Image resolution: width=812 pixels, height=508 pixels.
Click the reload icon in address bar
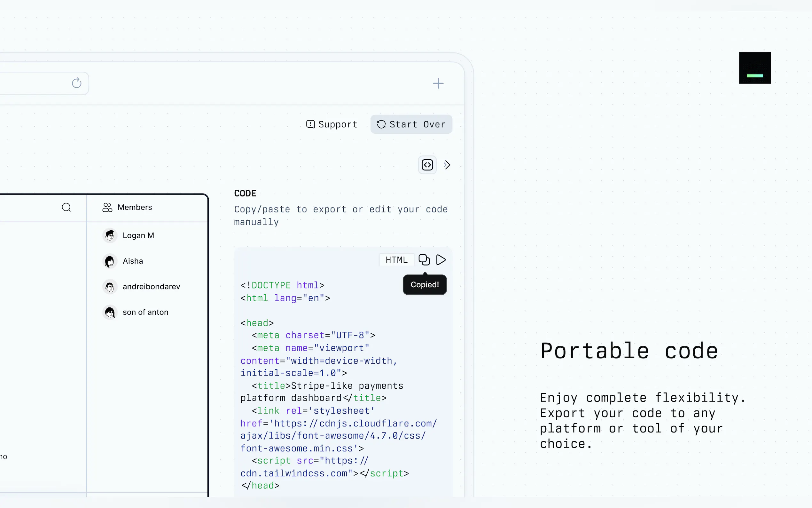[x=76, y=83]
